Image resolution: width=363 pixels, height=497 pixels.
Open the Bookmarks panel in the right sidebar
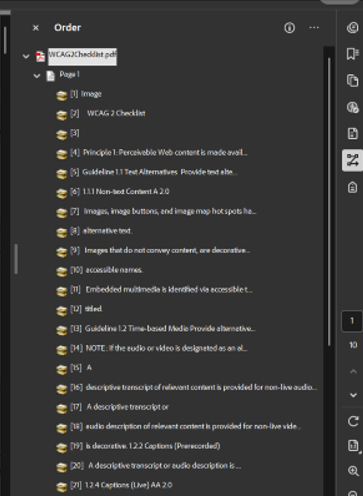coord(353,54)
